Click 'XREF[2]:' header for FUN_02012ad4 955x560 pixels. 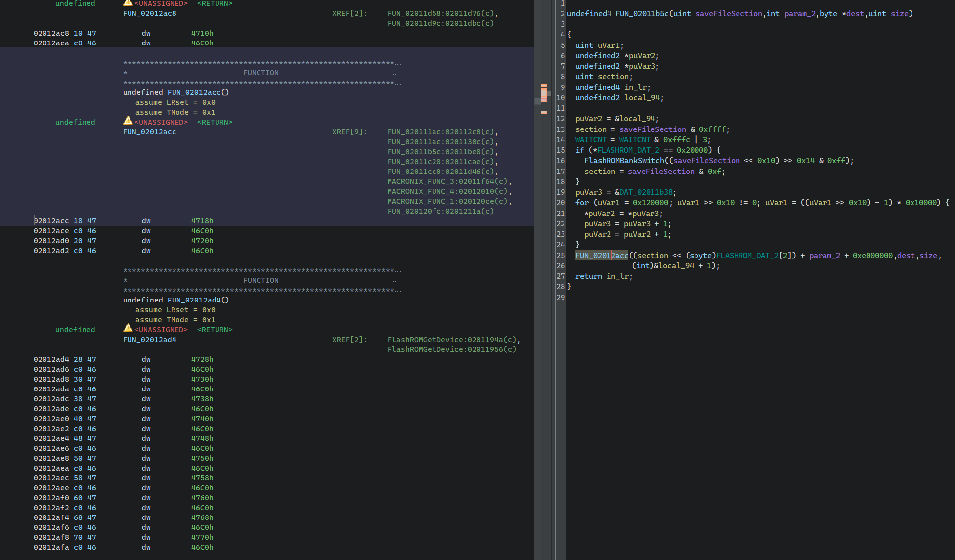point(349,340)
